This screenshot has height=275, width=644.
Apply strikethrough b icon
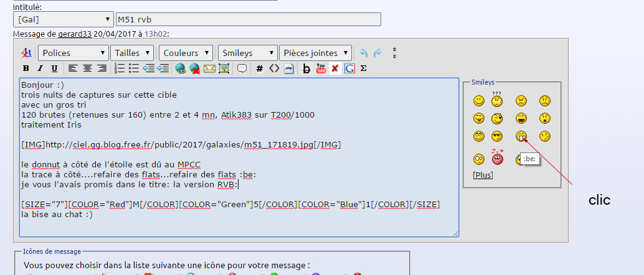pyautogui.click(x=306, y=68)
